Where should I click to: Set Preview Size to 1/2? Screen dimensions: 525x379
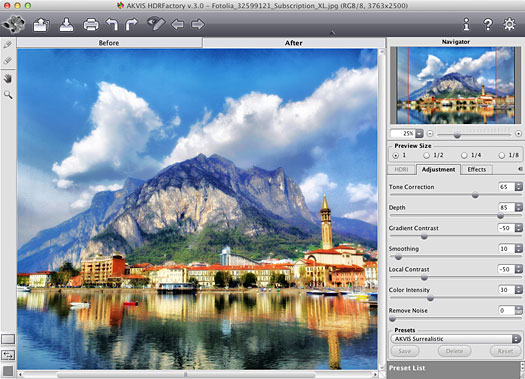click(426, 155)
